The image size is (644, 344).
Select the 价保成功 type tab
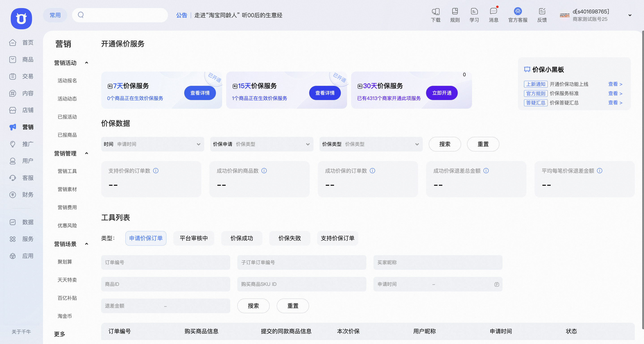(242, 238)
